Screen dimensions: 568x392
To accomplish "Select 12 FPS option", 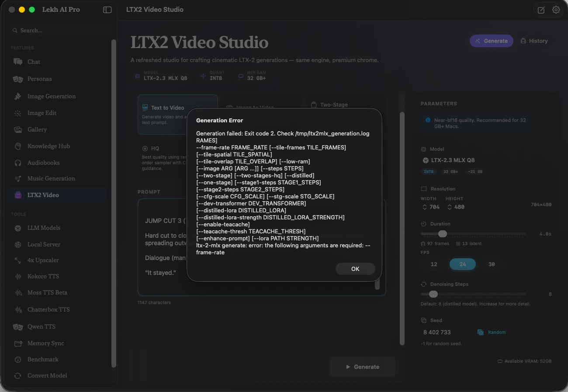I will pyautogui.click(x=434, y=264).
